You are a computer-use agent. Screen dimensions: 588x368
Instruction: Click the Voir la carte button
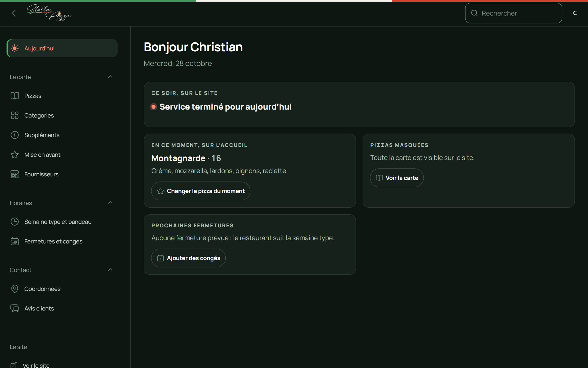397,178
